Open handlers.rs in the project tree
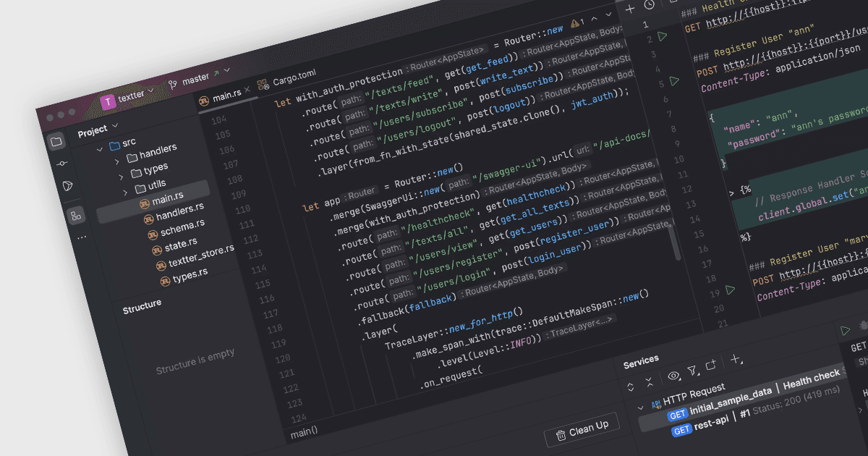The width and height of the screenshot is (868, 456). (x=174, y=214)
